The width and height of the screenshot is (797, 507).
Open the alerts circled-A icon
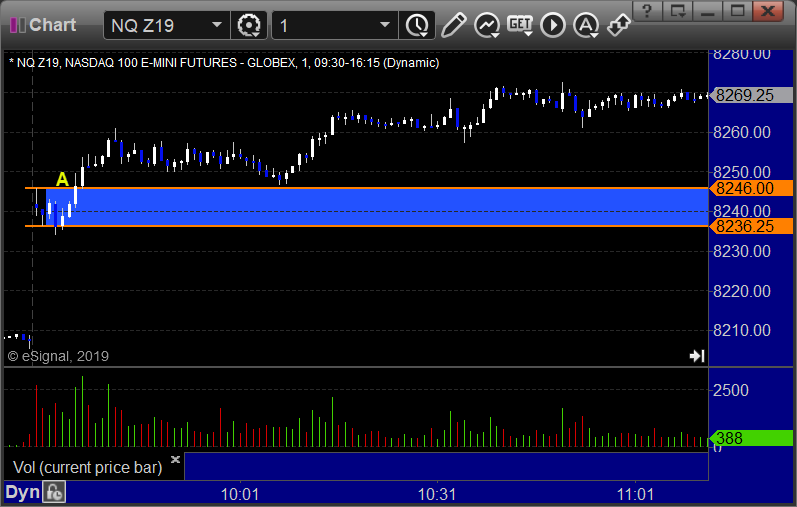point(586,25)
